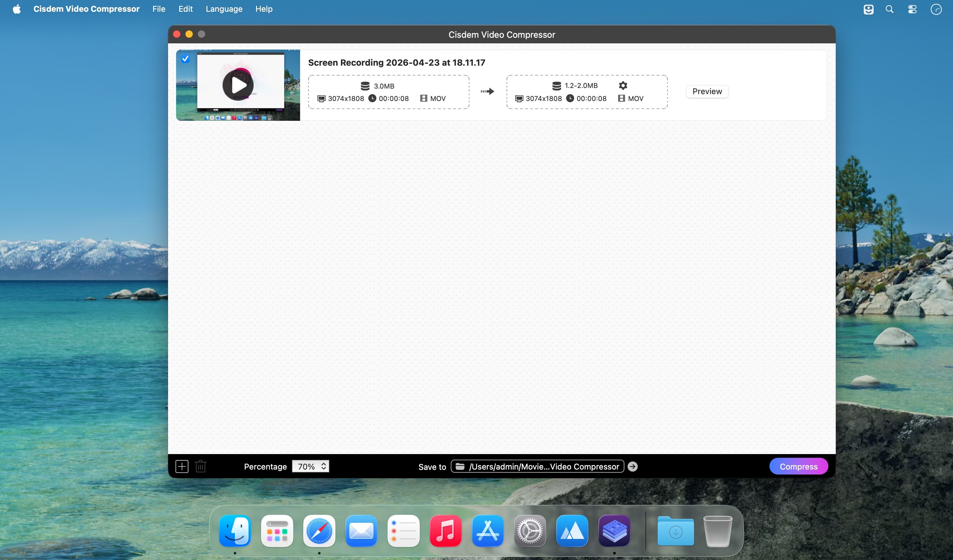
Task: Click the add video plus icon
Action: click(182, 466)
